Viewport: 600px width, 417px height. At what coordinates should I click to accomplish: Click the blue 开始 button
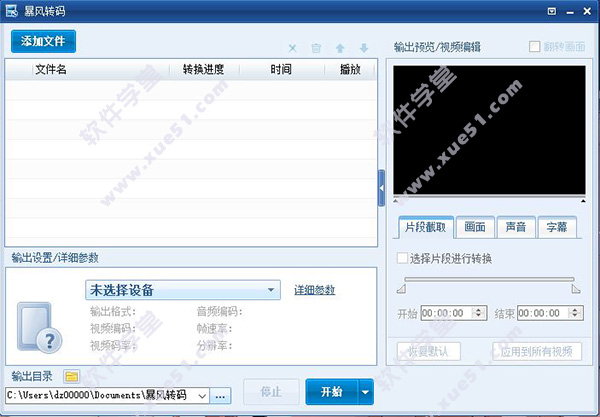coord(331,392)
